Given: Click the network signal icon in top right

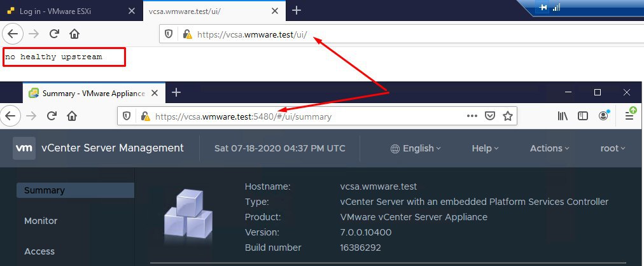Looking at the screenshot, I should coord(557,7).
